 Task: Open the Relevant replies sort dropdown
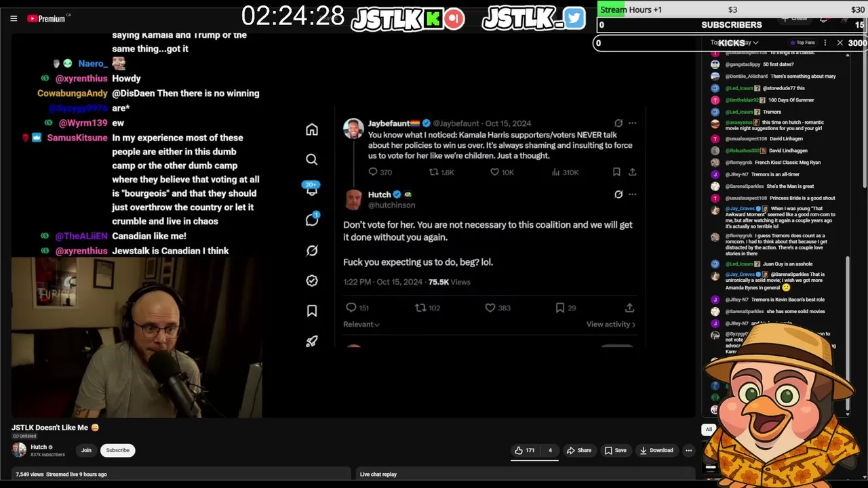361,325
